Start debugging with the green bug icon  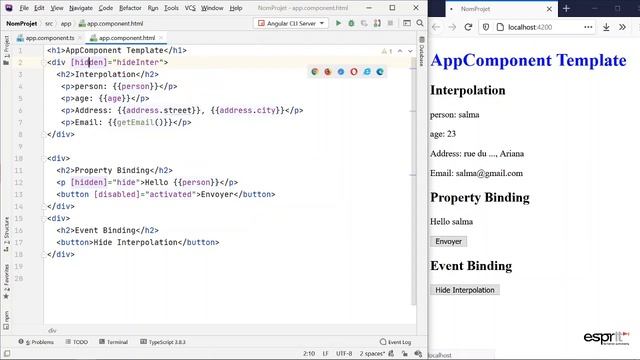(x=351, y=23)
